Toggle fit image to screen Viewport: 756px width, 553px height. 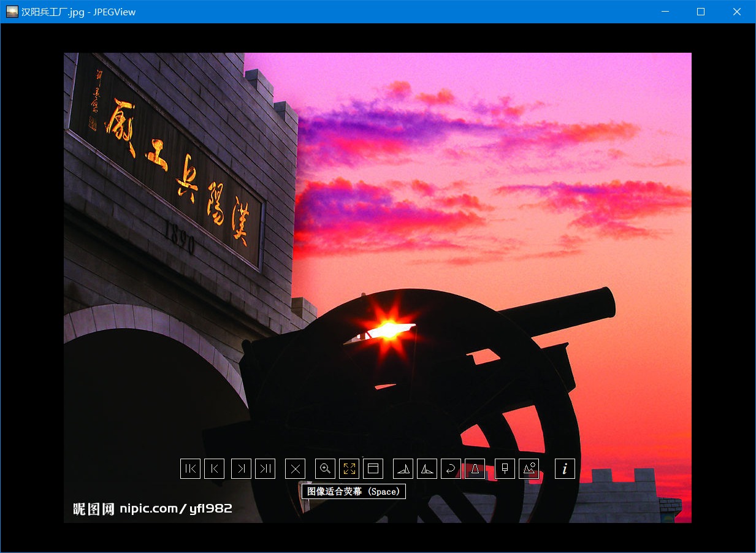click(349, 469)
